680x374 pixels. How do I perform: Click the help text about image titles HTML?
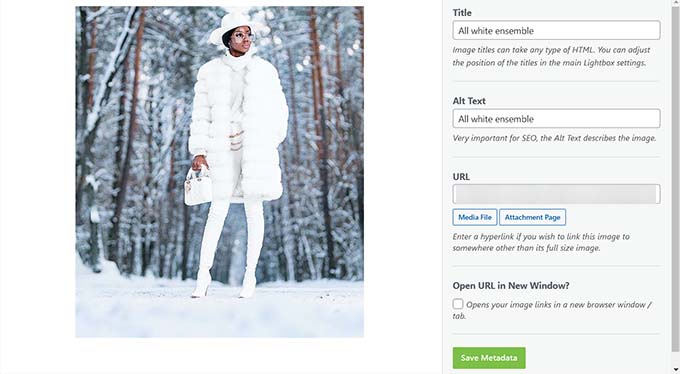coord(551,56)
